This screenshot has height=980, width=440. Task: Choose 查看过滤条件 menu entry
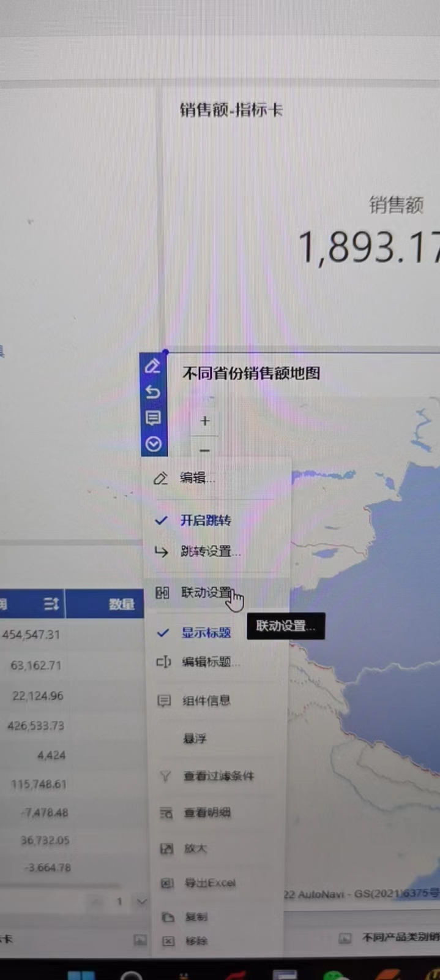click(x=218, y=776)
